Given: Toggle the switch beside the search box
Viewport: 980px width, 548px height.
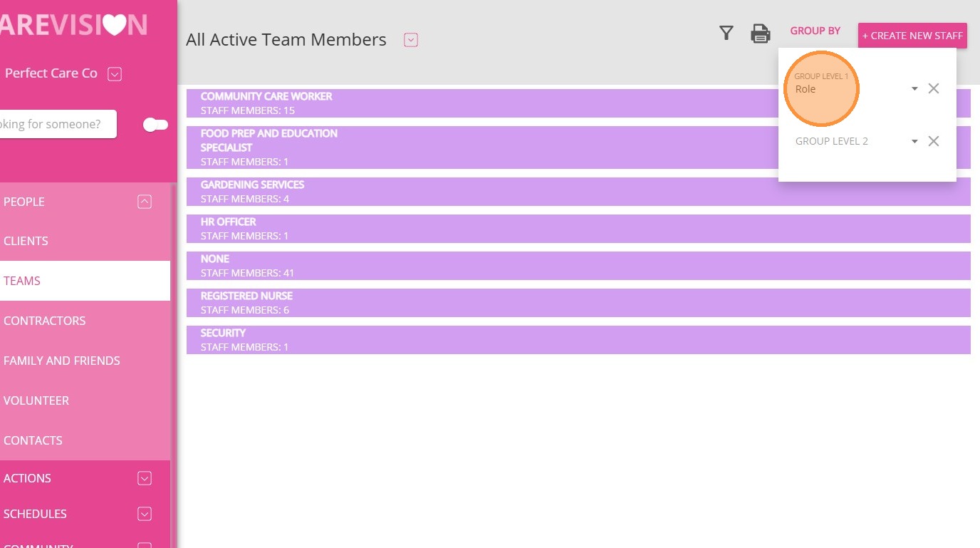Looking at the screenshot, I should click(155, 125).
